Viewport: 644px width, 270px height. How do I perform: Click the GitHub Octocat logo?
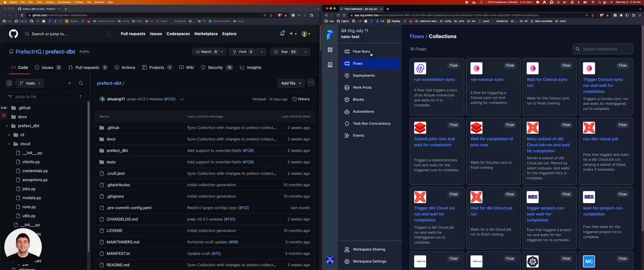tap(13, 34)
